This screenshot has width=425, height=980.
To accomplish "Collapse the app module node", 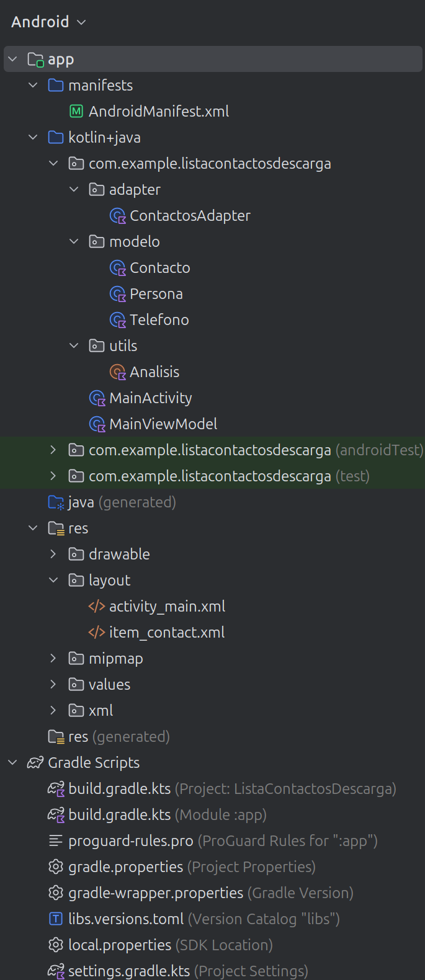I will point(13,60).
